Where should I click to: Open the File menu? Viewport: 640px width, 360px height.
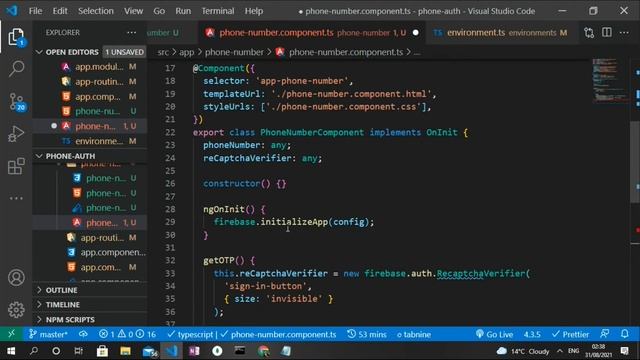(36, 11)
